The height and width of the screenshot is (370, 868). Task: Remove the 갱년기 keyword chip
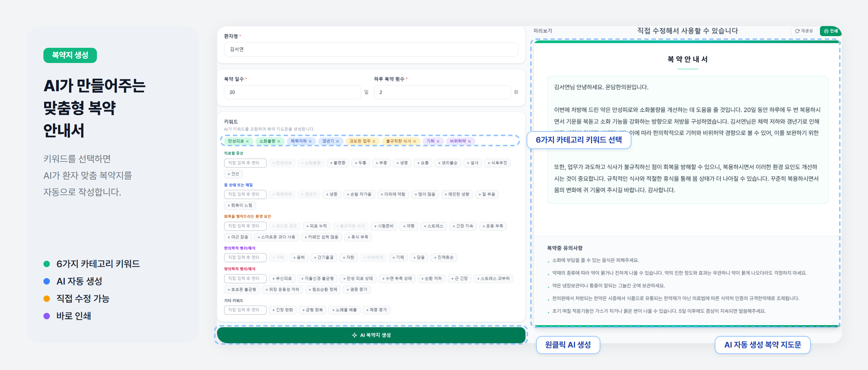tap(338, 141)
